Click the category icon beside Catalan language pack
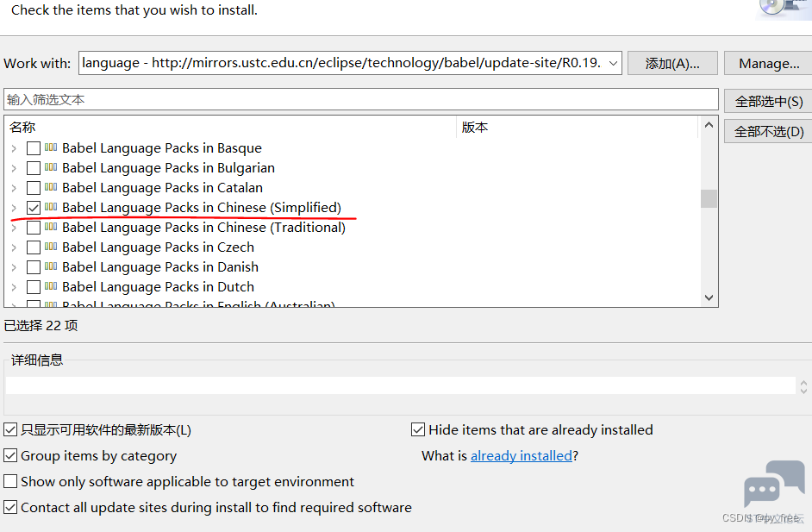 [51, 187]
